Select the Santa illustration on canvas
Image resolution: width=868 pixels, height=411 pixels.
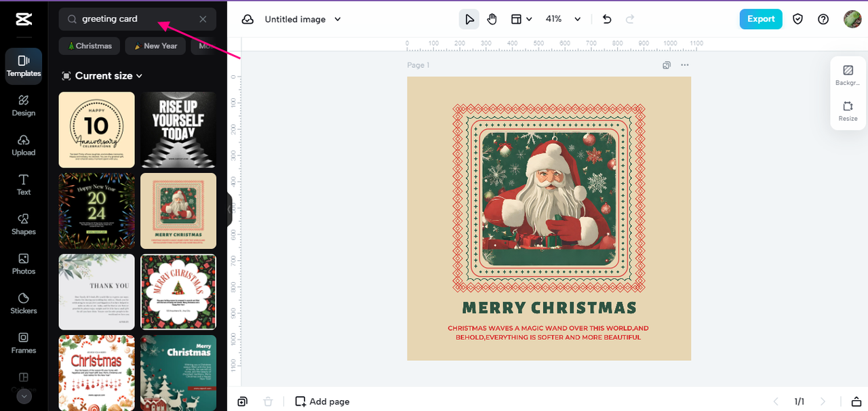549,200
